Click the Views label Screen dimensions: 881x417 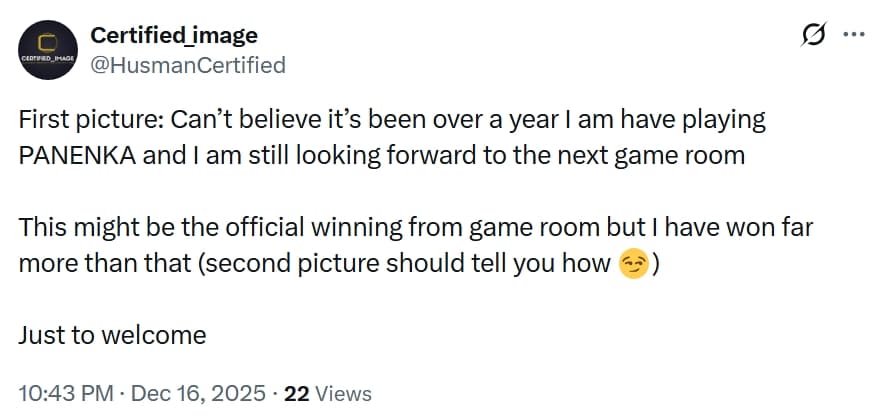[x=342, y=393]
